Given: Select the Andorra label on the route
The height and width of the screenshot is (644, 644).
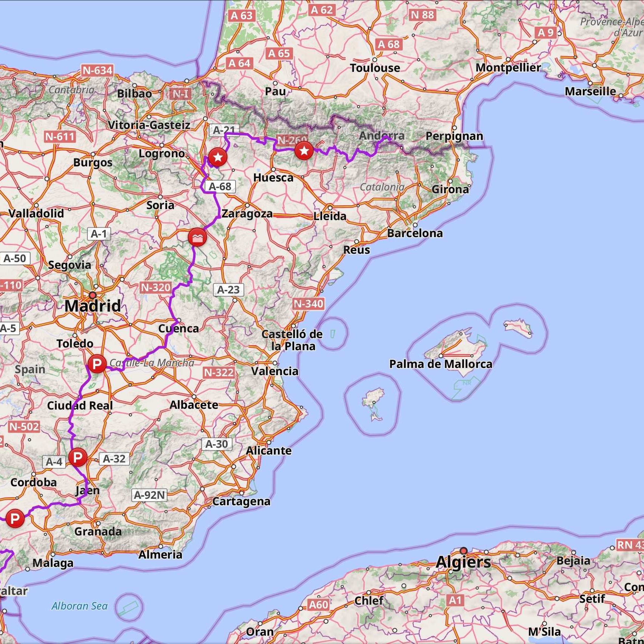Looking at the screenshot, I should click(x=382, y=135).
